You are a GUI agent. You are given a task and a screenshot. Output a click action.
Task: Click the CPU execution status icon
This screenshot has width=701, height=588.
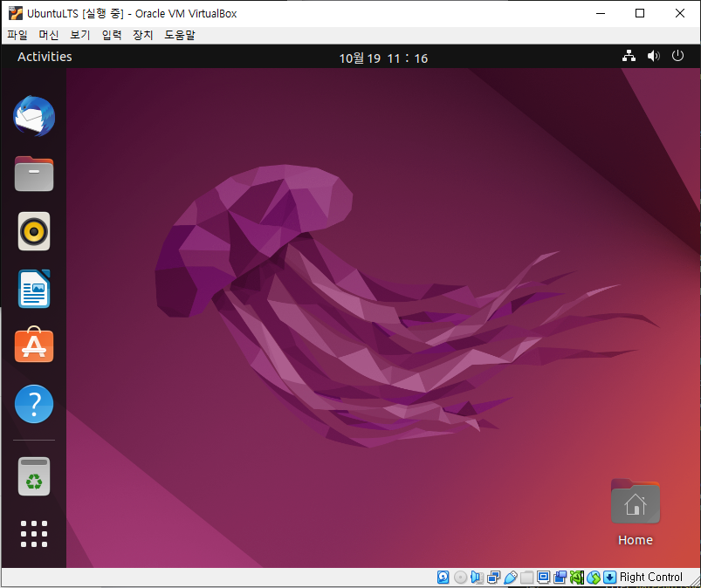pos(577,578)
